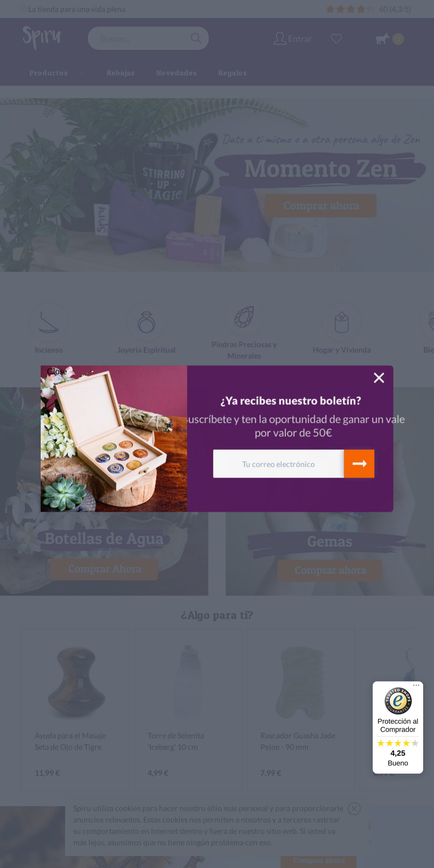
Task: Open Hogar y Vivienda candle icon
Action: pyautogui.click(x=342, y=322)
